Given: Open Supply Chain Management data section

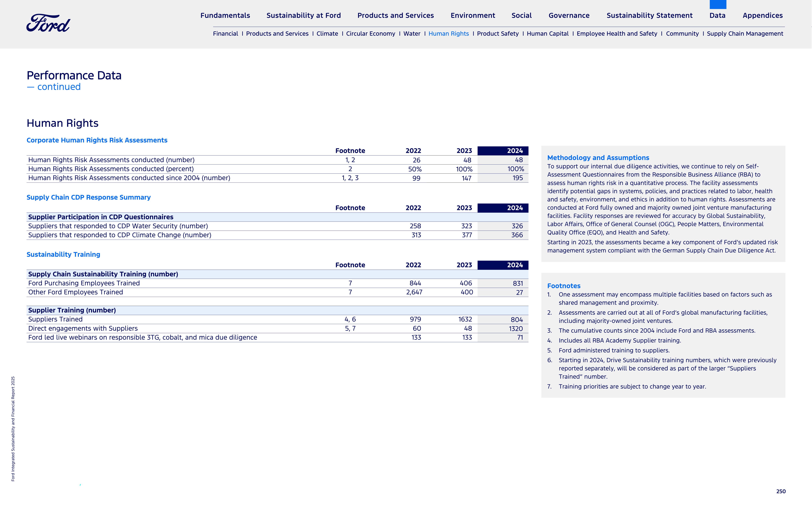Looking at the screenshot, I should point(745,34).
